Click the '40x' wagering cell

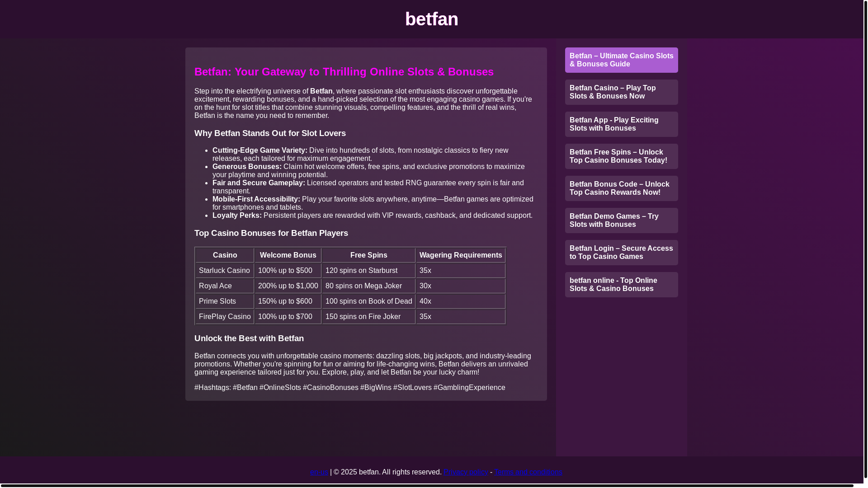coord(461,301)
